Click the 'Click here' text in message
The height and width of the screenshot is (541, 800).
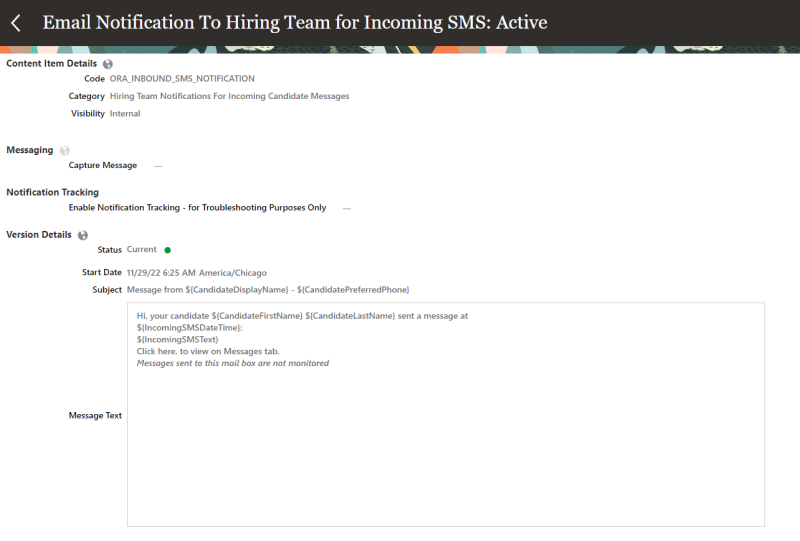[160, 351]
